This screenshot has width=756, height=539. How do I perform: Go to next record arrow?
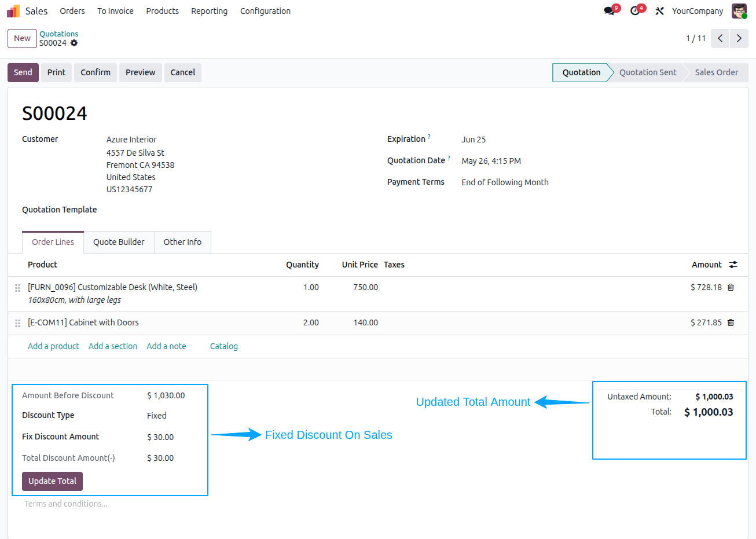point(739,38)
